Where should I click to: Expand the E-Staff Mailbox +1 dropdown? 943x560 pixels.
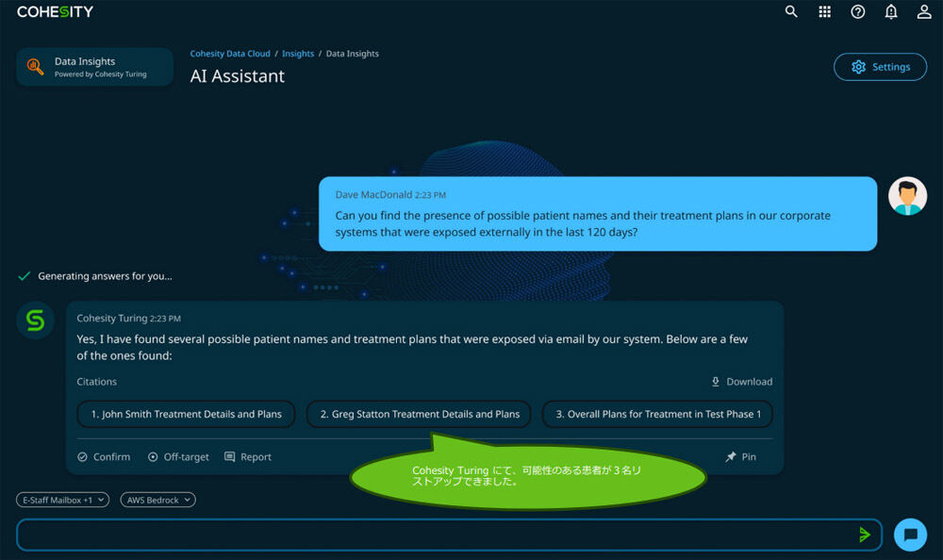click(62, 500)
